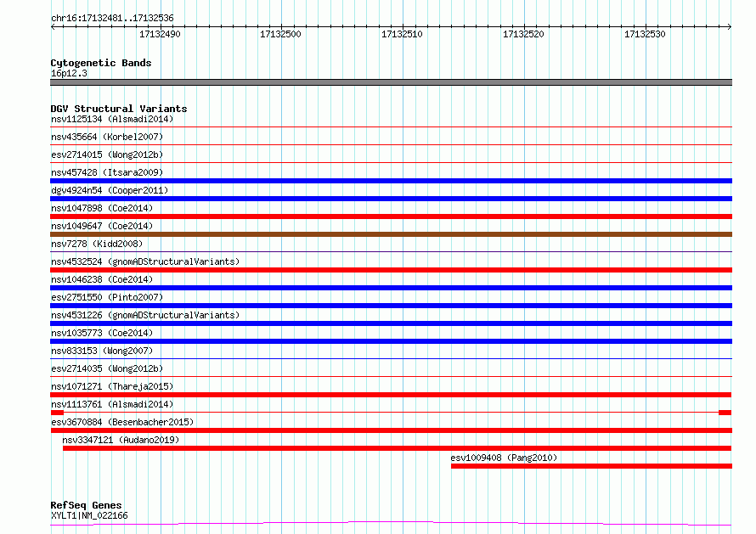Screen dimensions: 756x534
Task: Open the nsv833153 (Wong2007) label
Action: [x=102, y=351]
